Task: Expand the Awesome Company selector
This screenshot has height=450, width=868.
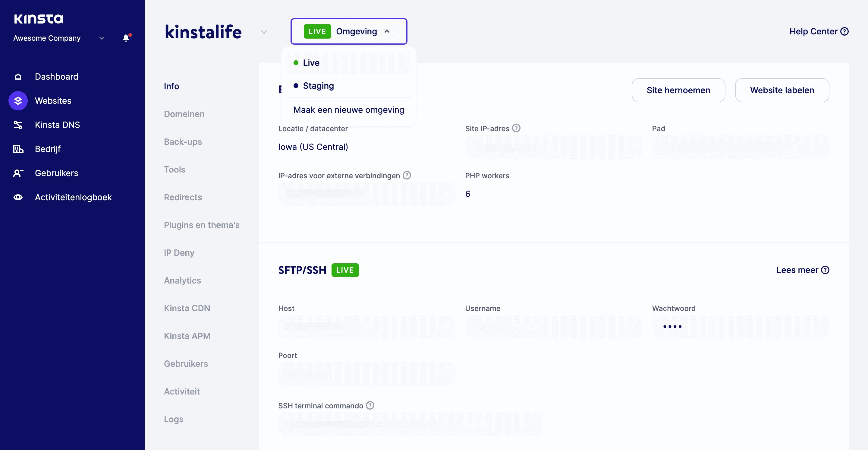Action: tap(102, 38)
